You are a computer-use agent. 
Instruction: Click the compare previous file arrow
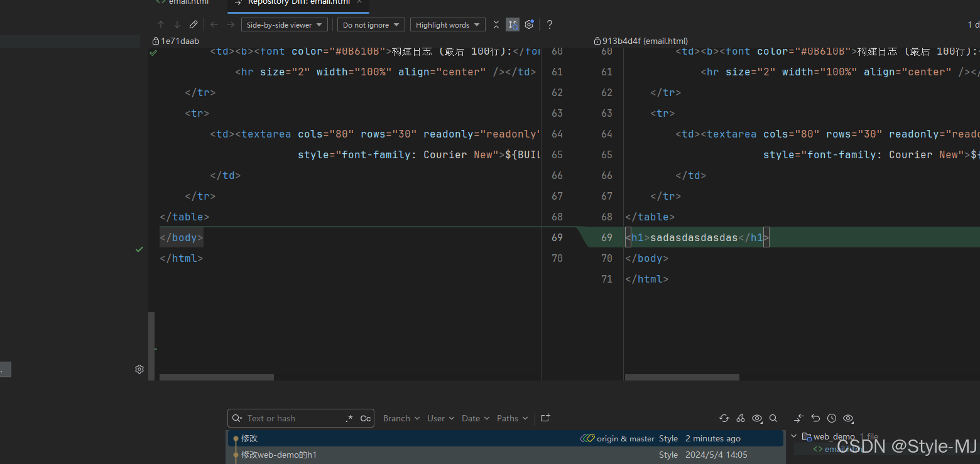[214, 24]
